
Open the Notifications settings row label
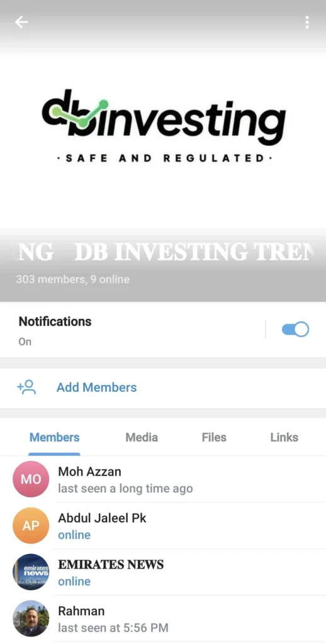pos(55,321)
